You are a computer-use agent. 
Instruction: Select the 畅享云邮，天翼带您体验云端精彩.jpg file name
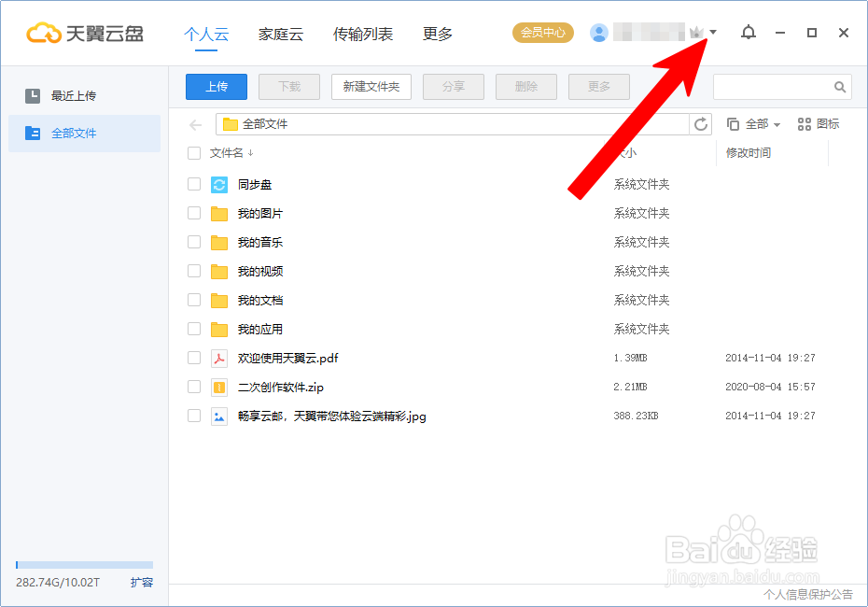pos(332,416)
